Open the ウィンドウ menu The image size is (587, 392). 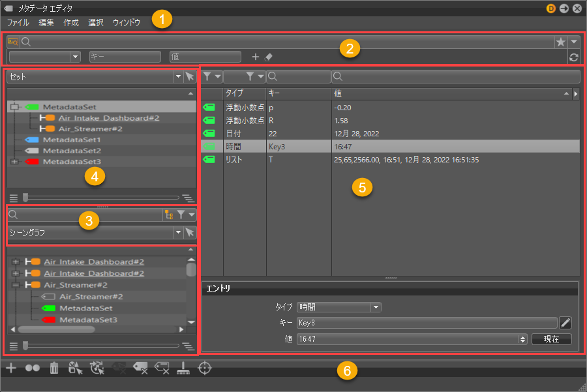pos(127,22)
